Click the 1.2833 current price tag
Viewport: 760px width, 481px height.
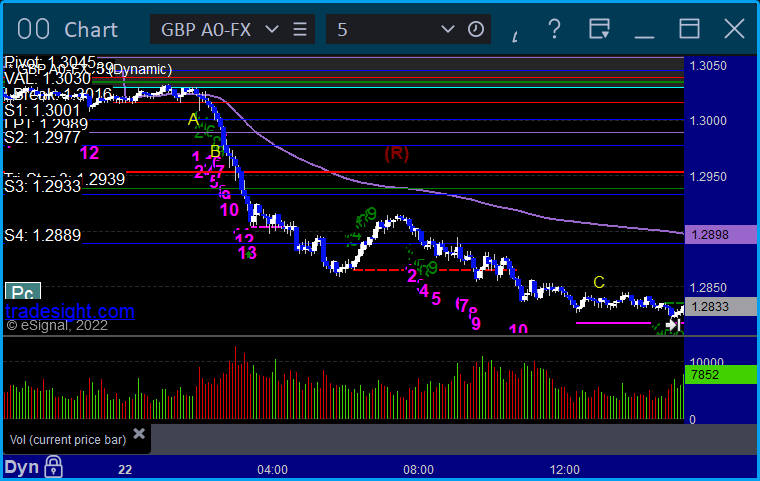pyautogui.click(x=720, y=306)
